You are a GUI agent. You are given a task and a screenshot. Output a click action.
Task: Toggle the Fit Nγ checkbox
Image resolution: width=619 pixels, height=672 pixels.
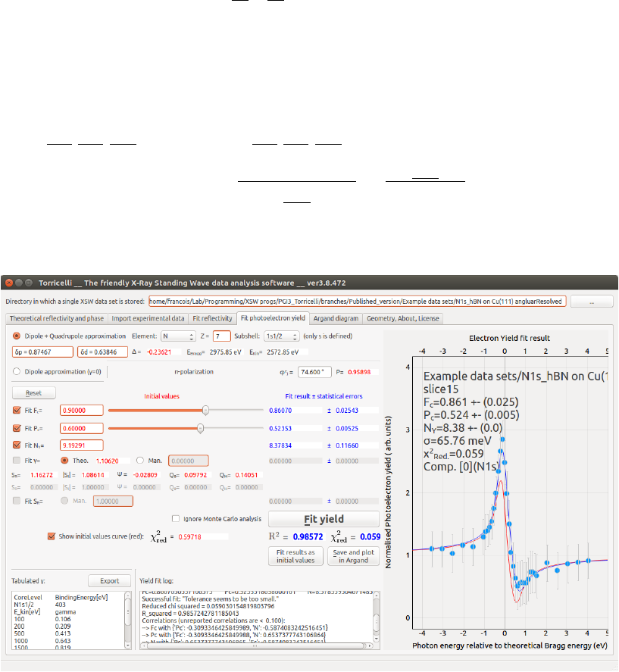coord(17,445)
